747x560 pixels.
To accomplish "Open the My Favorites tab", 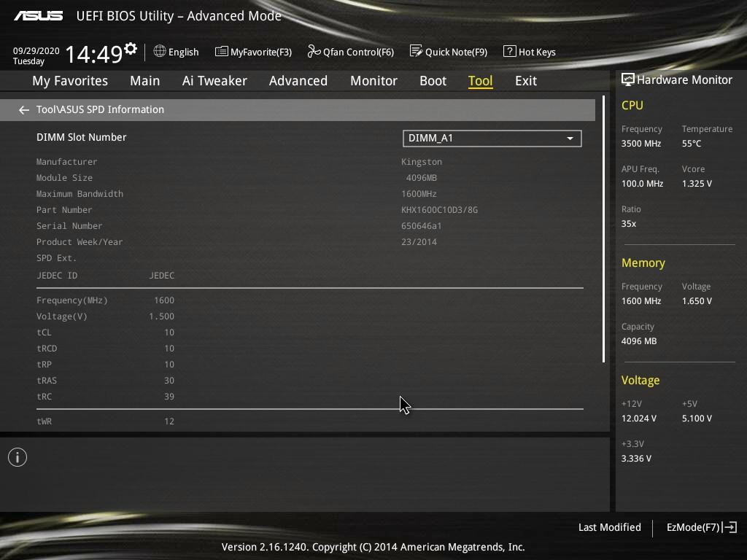I will pyautogui.click(x=70, y=81).
